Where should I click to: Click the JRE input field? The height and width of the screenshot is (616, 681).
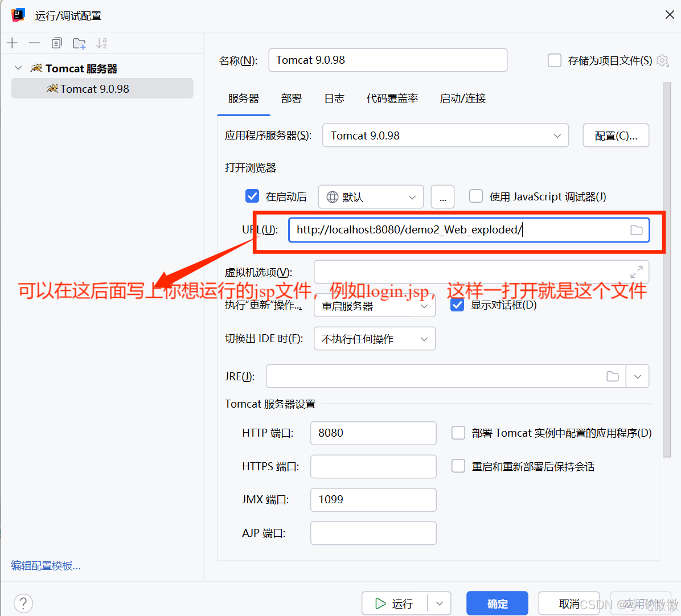pyautogui.click(x=446, y=376)
